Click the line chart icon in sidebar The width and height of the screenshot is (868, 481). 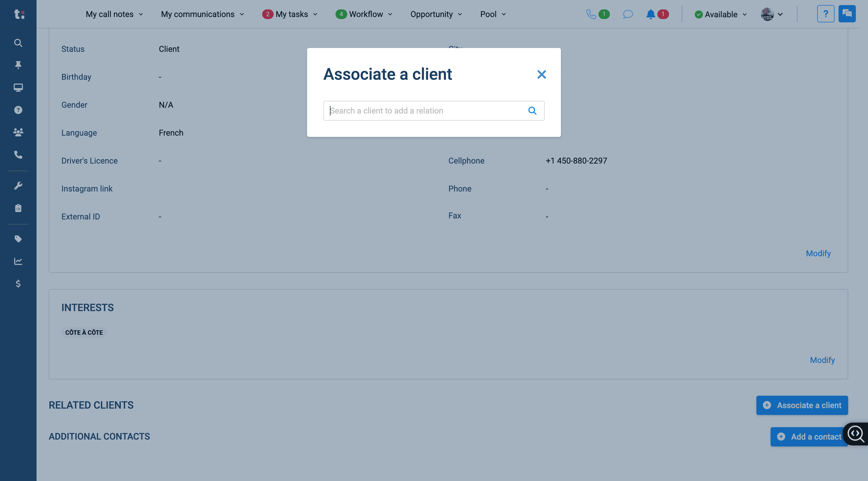coord(18,261)
